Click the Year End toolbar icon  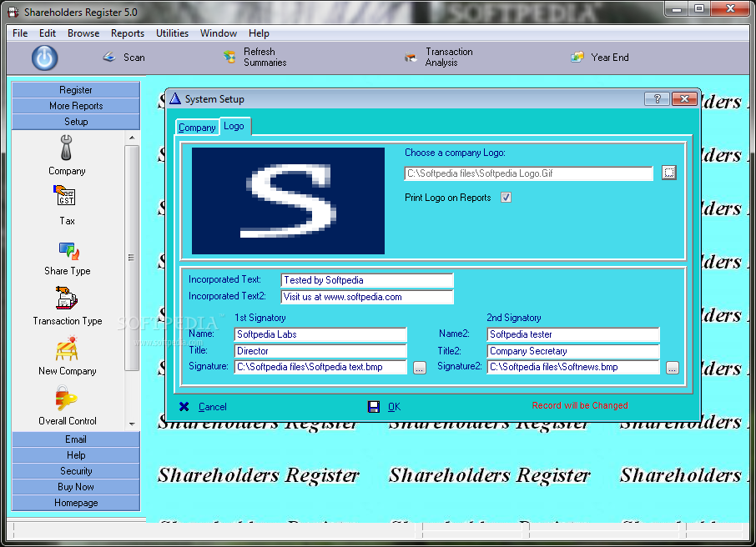click(x=577, y=58)
